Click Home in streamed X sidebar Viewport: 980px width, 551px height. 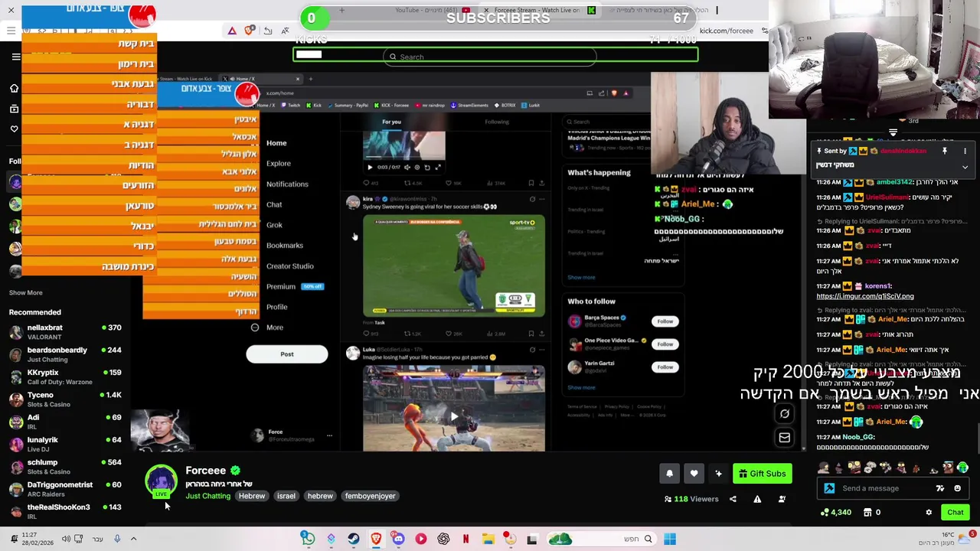pos(276,143)
